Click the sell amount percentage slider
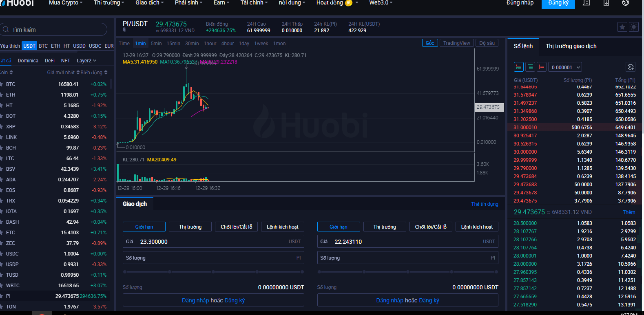644x315 pixels. 408,271
